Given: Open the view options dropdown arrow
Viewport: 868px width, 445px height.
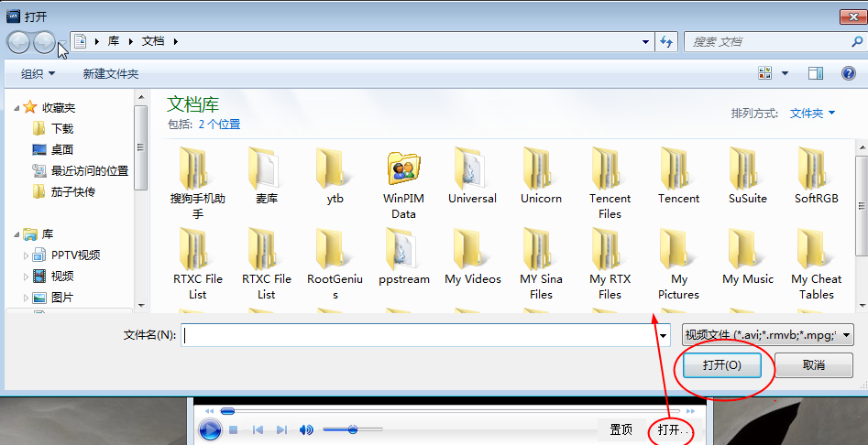Looking at the screenshot, I should (x=785, y=73).
